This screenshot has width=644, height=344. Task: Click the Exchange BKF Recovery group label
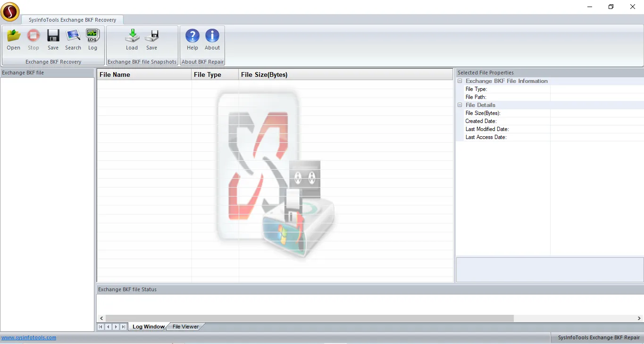pos(53,62)
